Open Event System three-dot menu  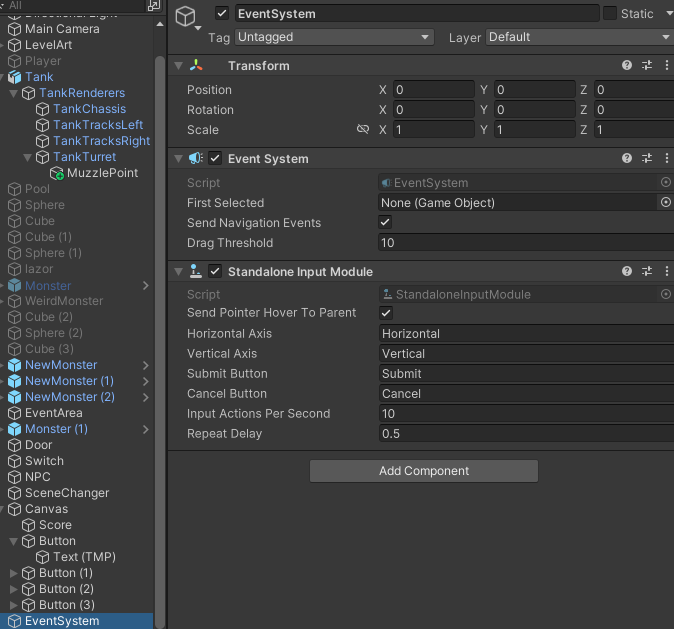point(667,158)
